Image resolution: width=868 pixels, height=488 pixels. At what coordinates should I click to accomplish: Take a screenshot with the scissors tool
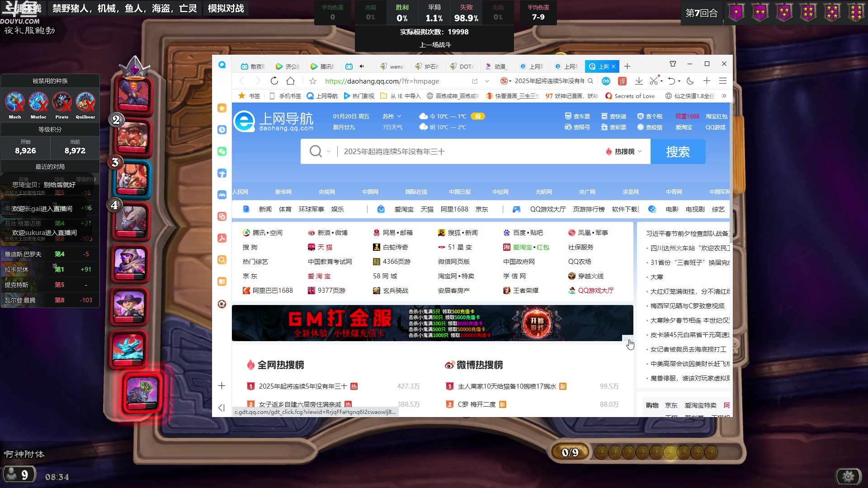pos(653,81)
